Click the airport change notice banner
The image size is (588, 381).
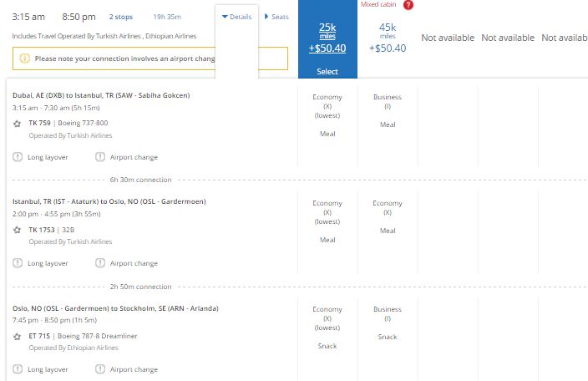click(x=150, y=58)
